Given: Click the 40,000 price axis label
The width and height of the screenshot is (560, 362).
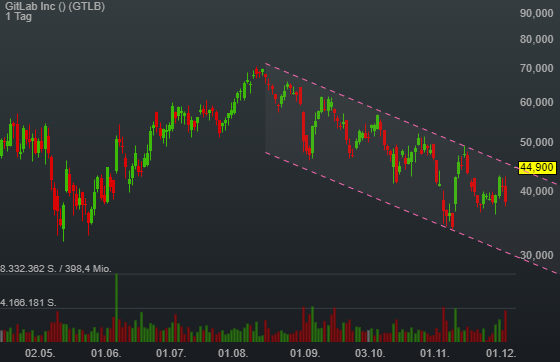Looking at the screenshot, I should (536, 191).
